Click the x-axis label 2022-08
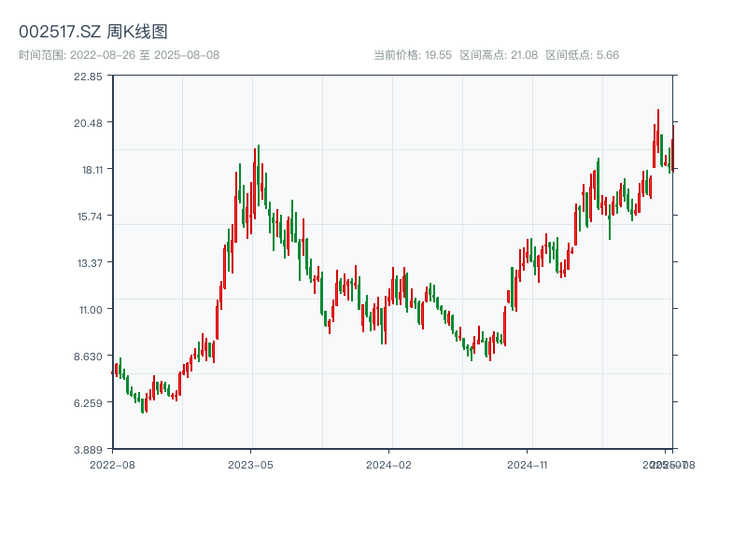The height and width of the screenshot is (560, 747). coord(112,465)
